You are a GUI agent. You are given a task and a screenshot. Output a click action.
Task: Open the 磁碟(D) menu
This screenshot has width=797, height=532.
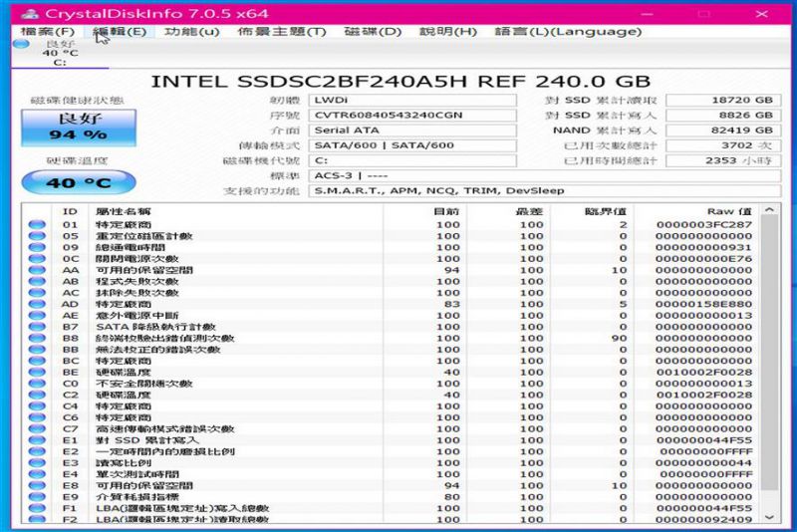[373, 32]
